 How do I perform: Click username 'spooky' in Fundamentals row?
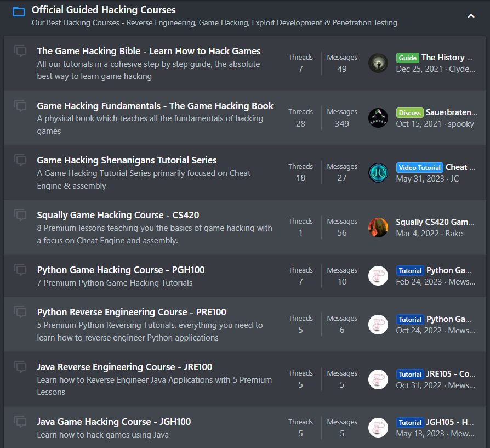click(461, 124)
